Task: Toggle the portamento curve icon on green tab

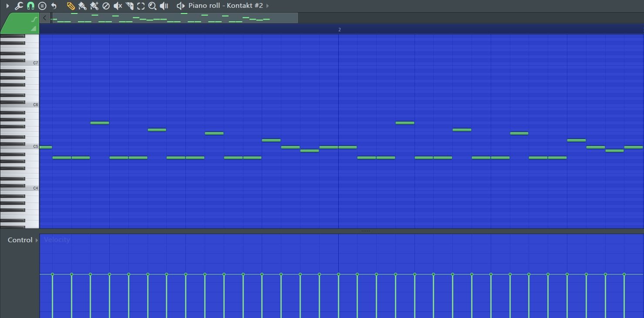Action: (x=34, y=19)
